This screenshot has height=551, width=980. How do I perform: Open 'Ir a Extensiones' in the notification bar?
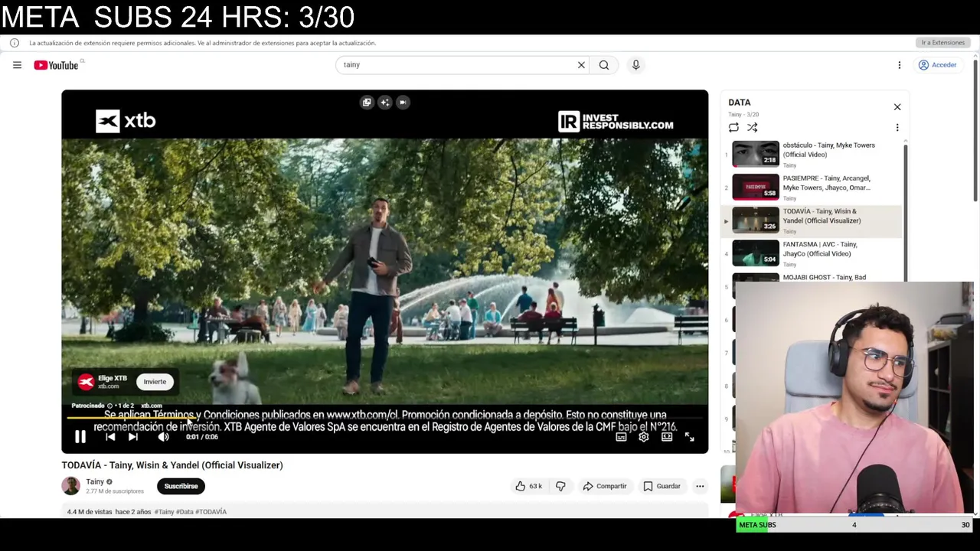pos(943,43)
